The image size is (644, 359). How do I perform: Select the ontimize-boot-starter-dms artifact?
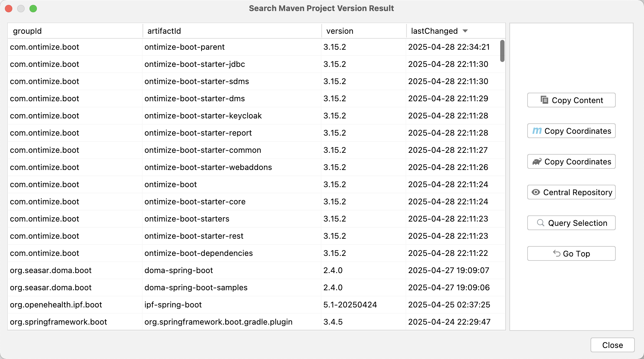pos(194,98)
